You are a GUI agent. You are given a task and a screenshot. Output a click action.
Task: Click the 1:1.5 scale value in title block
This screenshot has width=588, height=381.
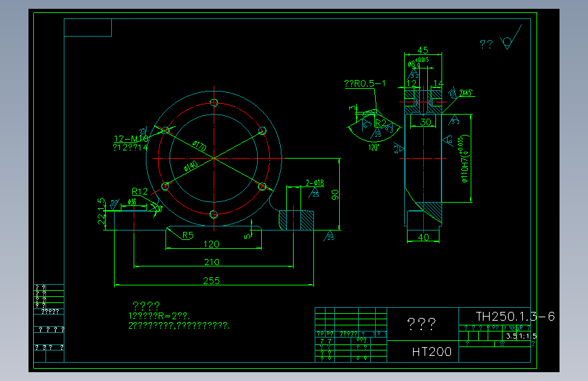tap(528, 336)
